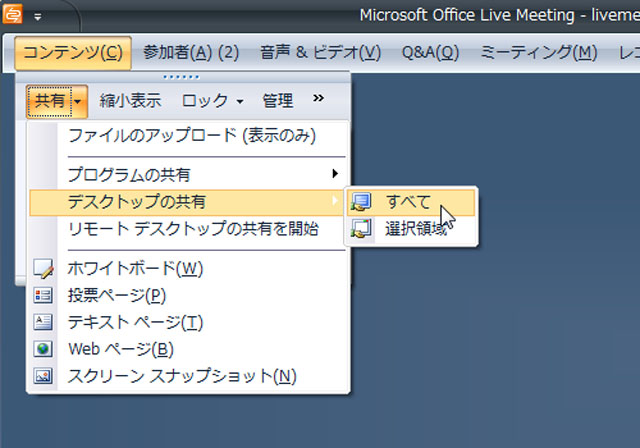Choose すべて in the submenu

pos(411,202)
